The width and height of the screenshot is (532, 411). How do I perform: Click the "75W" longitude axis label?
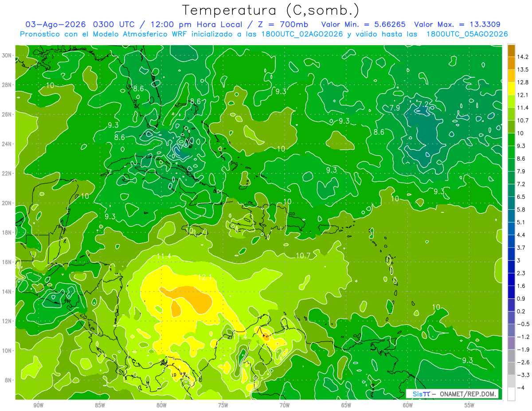point(223,405)
